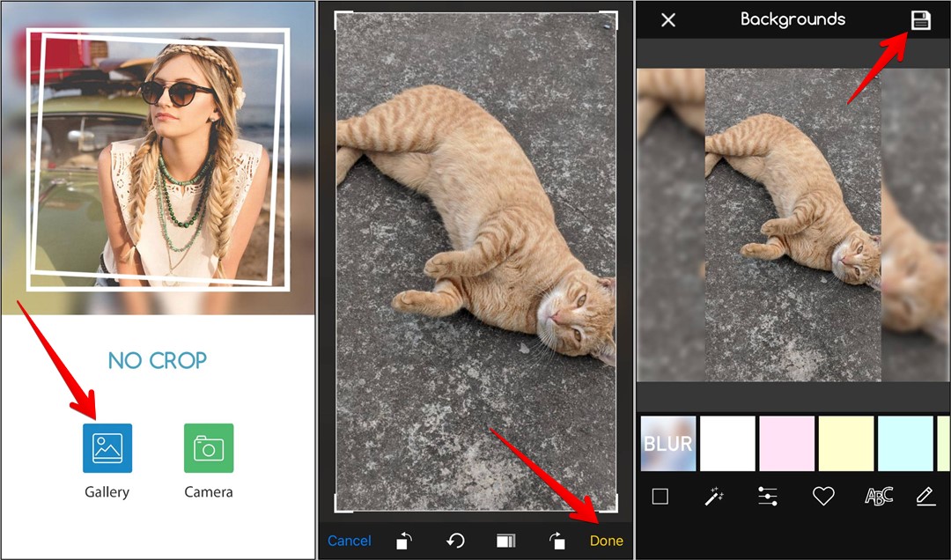
Task: Rotate the cat photo counterclockwise
Action: (403, 541)
